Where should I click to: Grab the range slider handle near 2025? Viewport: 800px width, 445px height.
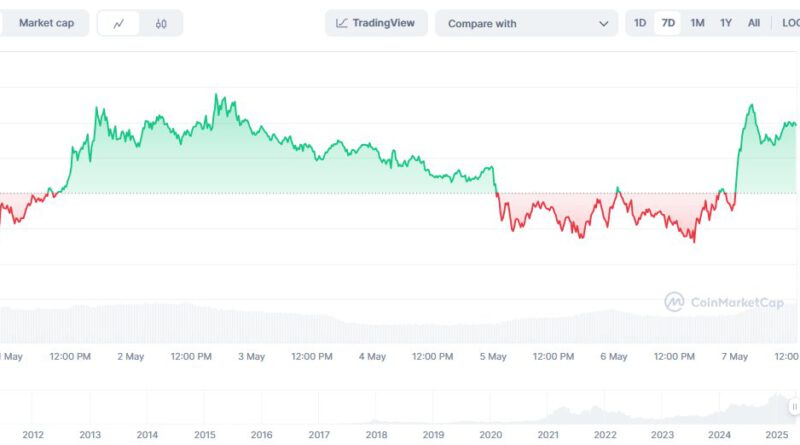(794, 407)
